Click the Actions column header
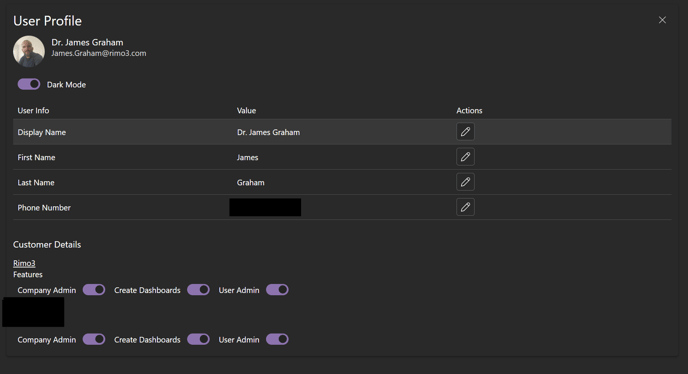Image resolution: width=688 pixels, height=374 pixels. point(469,111)
